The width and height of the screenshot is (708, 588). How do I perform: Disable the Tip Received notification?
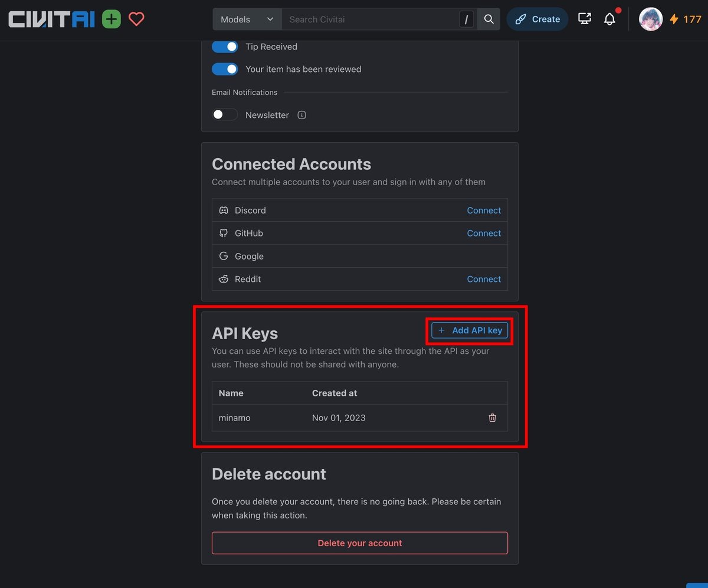click(224, 46)
